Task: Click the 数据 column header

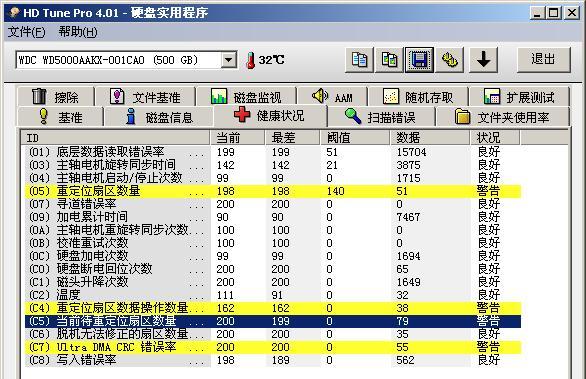Action: [430, 138]
